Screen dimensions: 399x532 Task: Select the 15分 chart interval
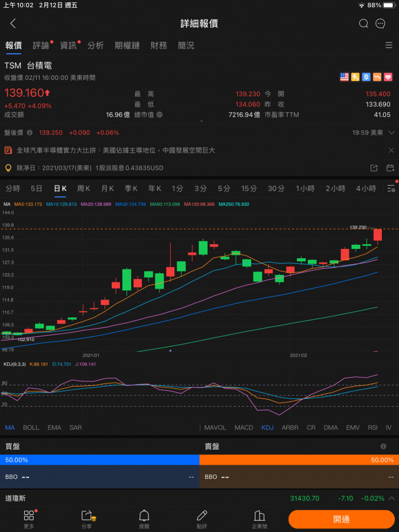(x=249, y=189)
